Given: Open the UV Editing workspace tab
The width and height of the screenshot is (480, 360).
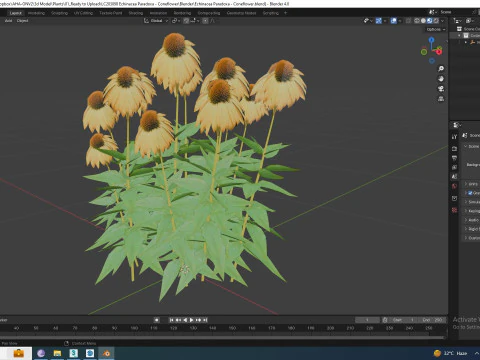Looking at the screenshot, I should coord(83,13).
